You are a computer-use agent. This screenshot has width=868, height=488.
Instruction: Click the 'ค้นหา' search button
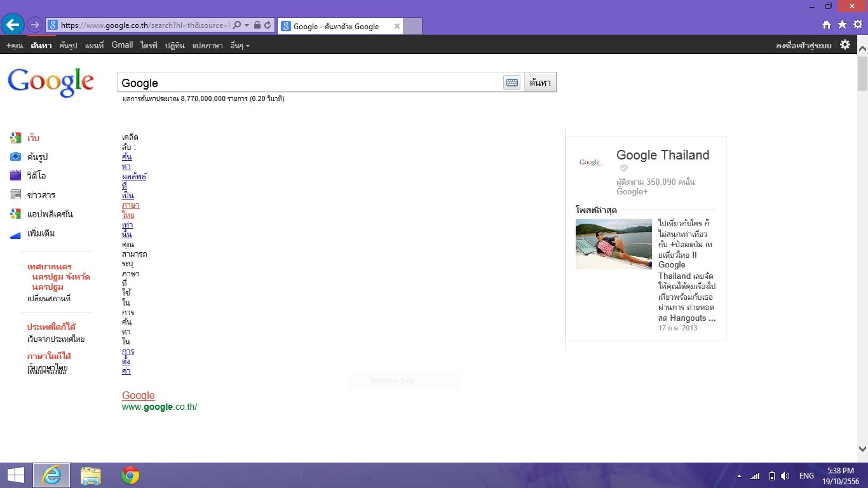point(540,83)
